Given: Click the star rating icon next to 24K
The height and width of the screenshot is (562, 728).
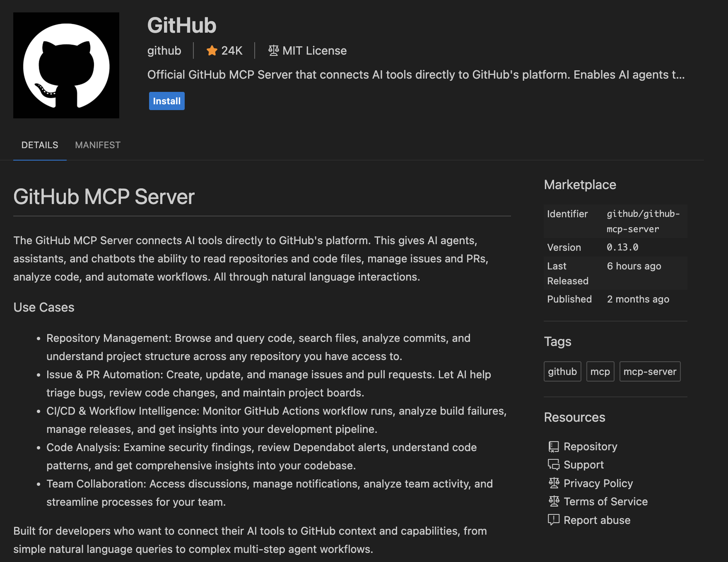Looking at the screenshot, I should [x=212, y=50].
